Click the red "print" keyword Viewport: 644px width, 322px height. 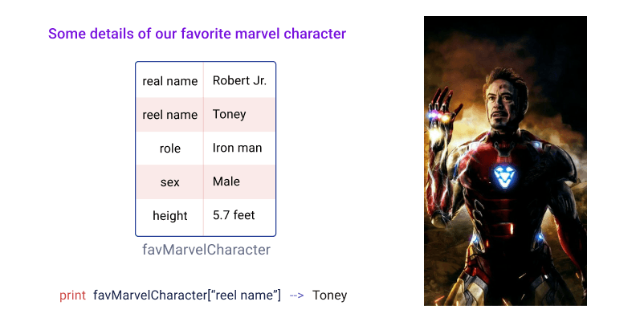pyautogui.click(x=72, y=296)
